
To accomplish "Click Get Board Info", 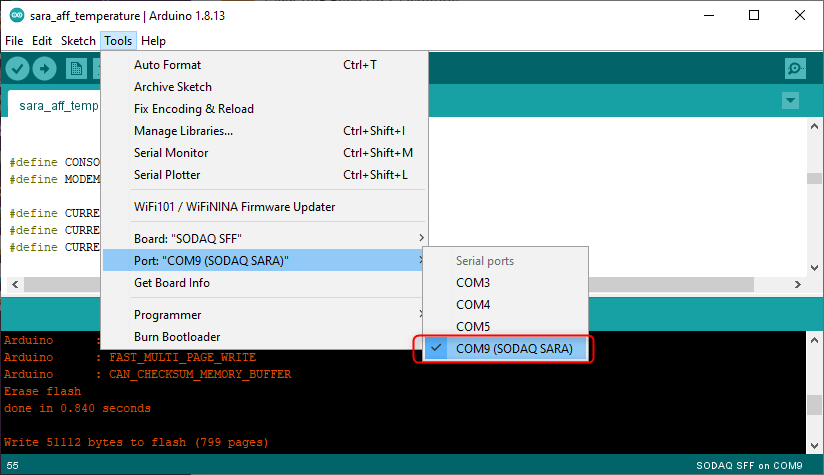I will [264, 282].
